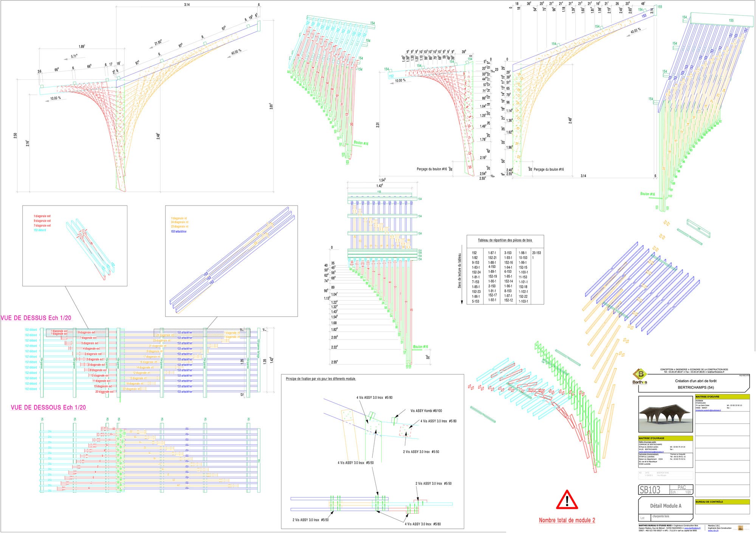Click the '155' label on top-right isometric view
Screen dimensions: 756x533
pos(731,20)
